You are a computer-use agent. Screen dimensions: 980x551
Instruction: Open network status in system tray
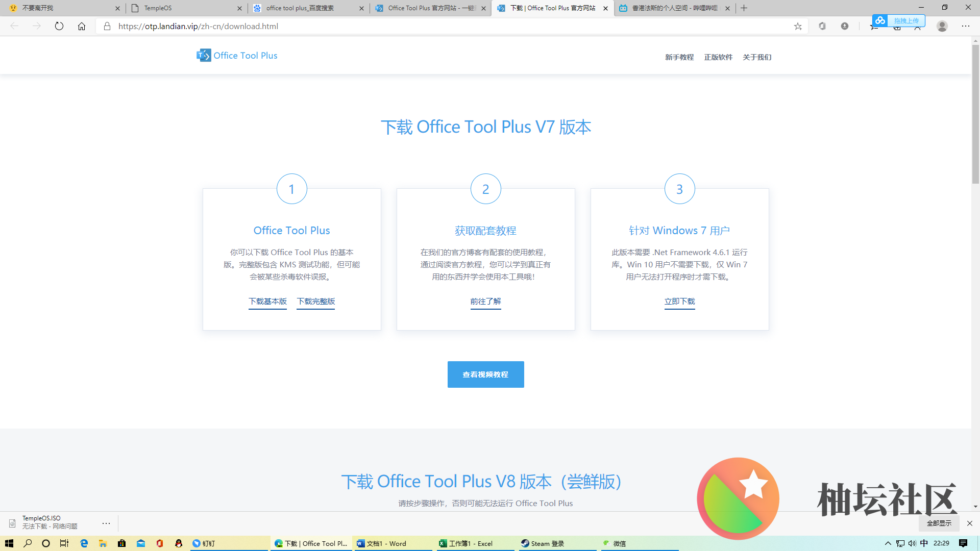pos(900,543)
